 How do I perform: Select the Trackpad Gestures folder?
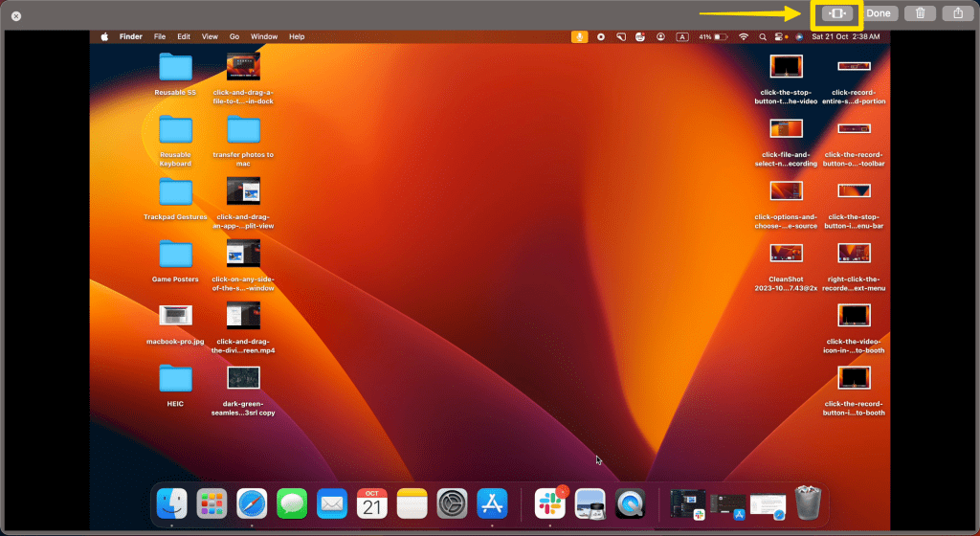point(176,199)
